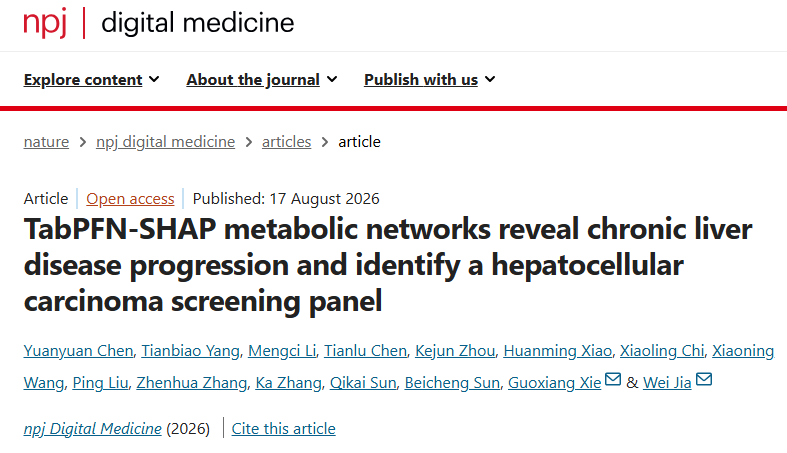Click author Kejun Zhou

455,351
